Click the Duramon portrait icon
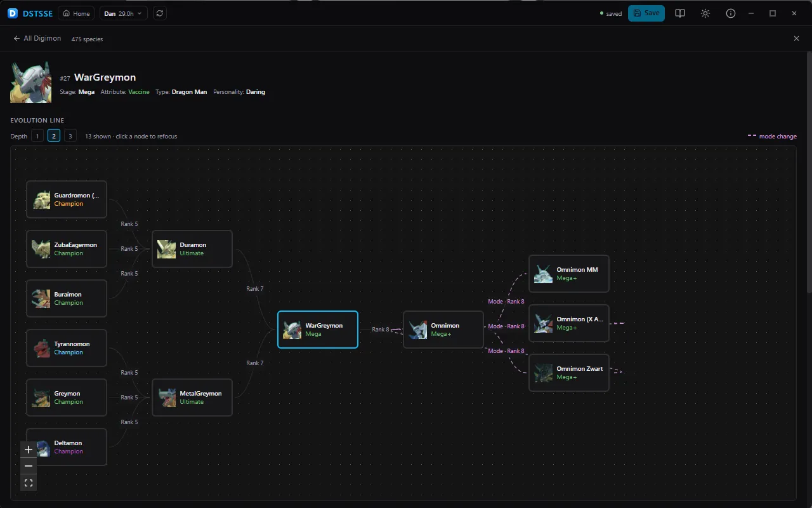Viewport: 812px width, 508px height. [167, 249]
